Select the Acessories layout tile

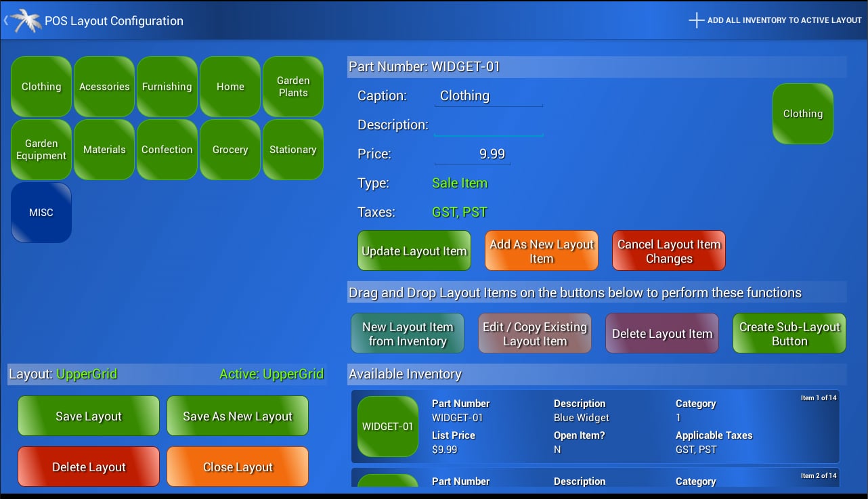click(x=104, y=87)
